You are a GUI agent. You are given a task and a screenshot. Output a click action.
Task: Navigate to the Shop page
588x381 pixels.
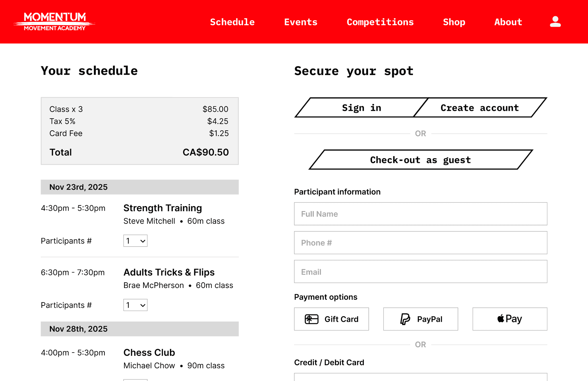(x=454, y=22)
